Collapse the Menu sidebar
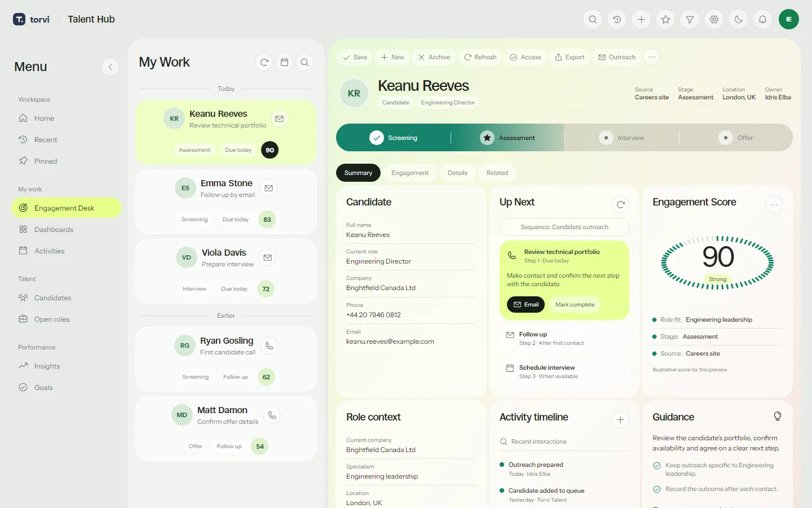This screenshot has height=508, width=812. (x=110, y=67)
